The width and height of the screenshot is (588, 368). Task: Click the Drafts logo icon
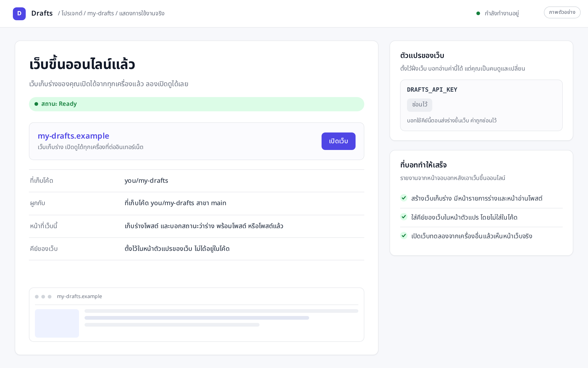tap(19, 13)
